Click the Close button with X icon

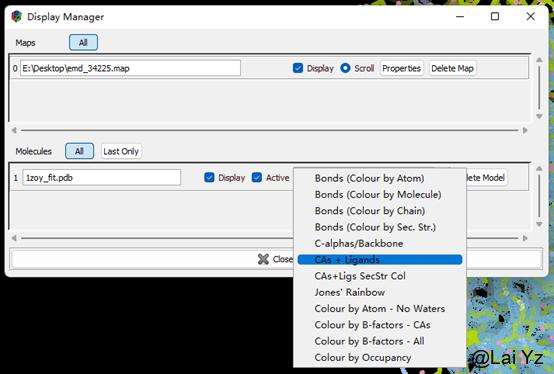[x=275, y=259]
